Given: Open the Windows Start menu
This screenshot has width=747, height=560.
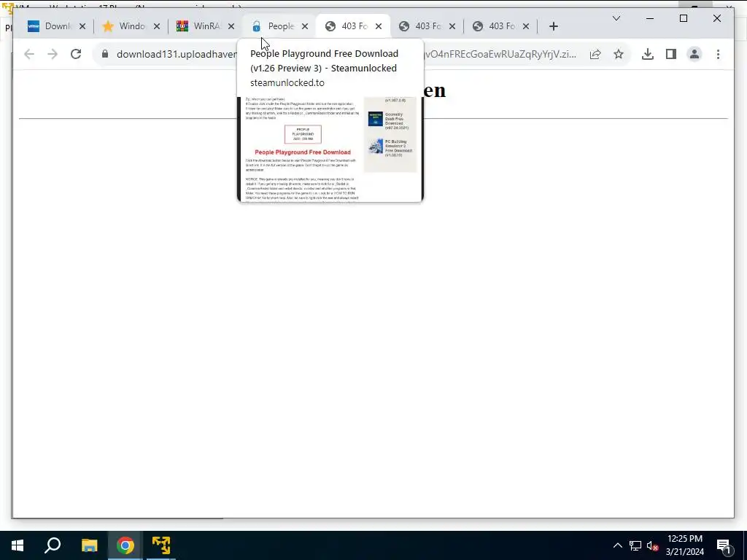Looking at the screenshot, I should pos(18,545).
